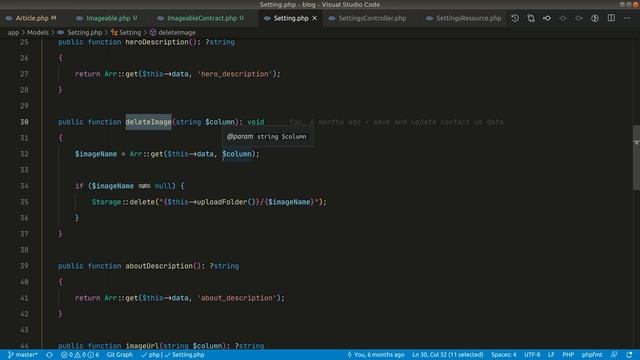Click the open changes compare icon
Screen dimensions: 640x360
pos(531,18)
